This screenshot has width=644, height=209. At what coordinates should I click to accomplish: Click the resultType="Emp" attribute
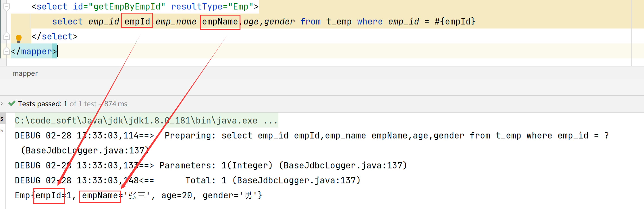coord(212,7)
